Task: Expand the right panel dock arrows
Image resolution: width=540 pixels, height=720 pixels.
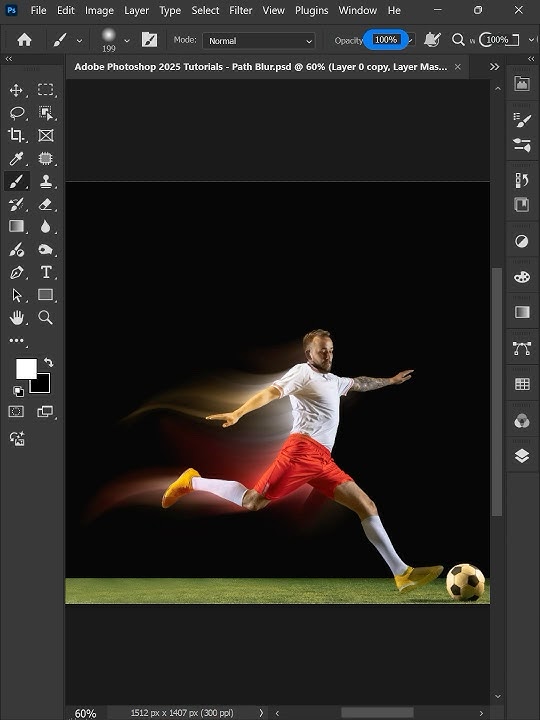Action: [x=531, y=59]
